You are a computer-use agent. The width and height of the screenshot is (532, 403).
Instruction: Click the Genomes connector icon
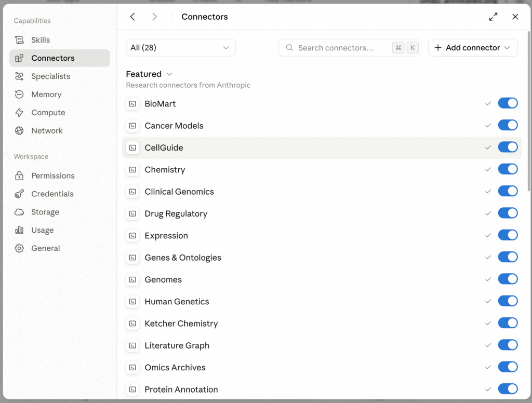click(132, 279)
